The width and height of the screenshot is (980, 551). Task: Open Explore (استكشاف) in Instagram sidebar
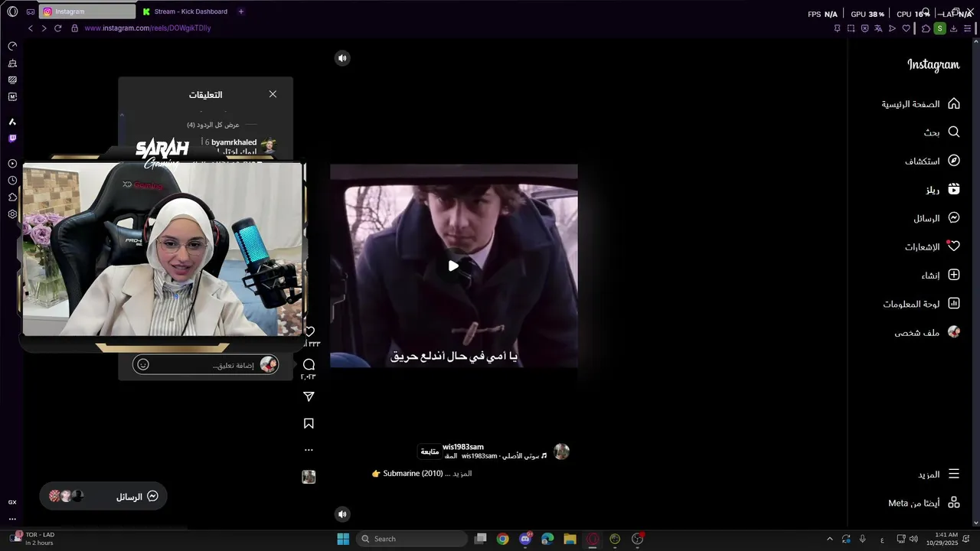pyautogui.click(x=933, y=161)
